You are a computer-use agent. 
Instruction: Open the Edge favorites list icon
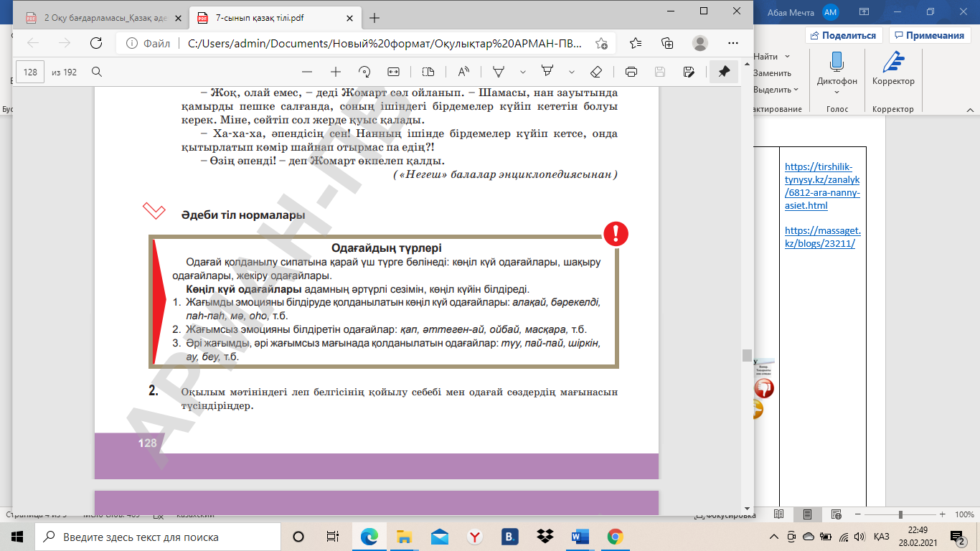coord(635,43)
